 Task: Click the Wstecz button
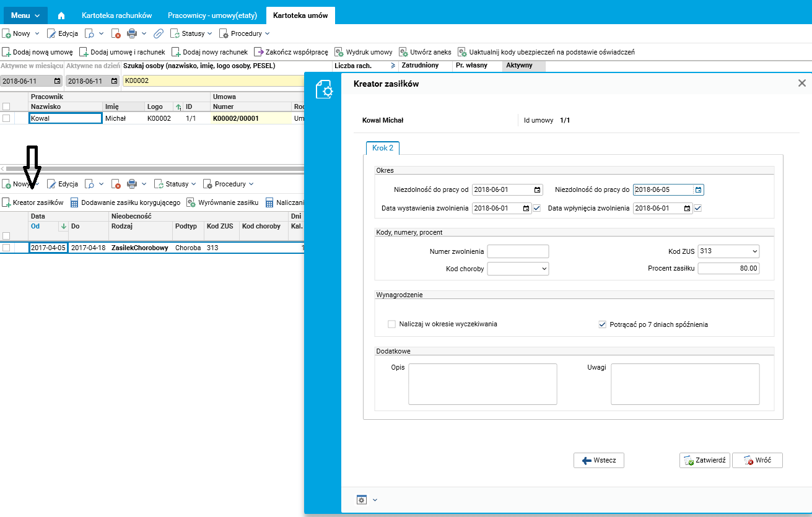point(599,461)
